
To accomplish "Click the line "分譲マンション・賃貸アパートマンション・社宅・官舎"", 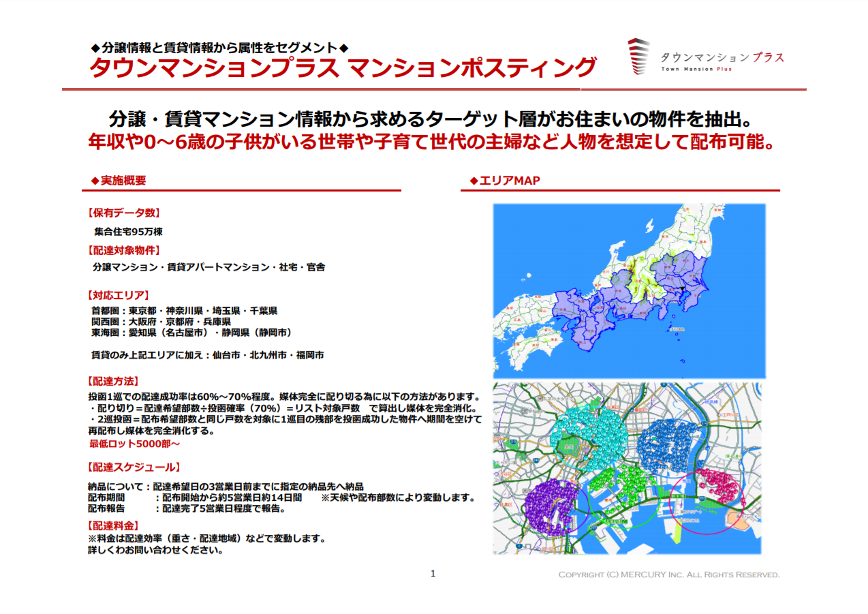I will (208, 267).
